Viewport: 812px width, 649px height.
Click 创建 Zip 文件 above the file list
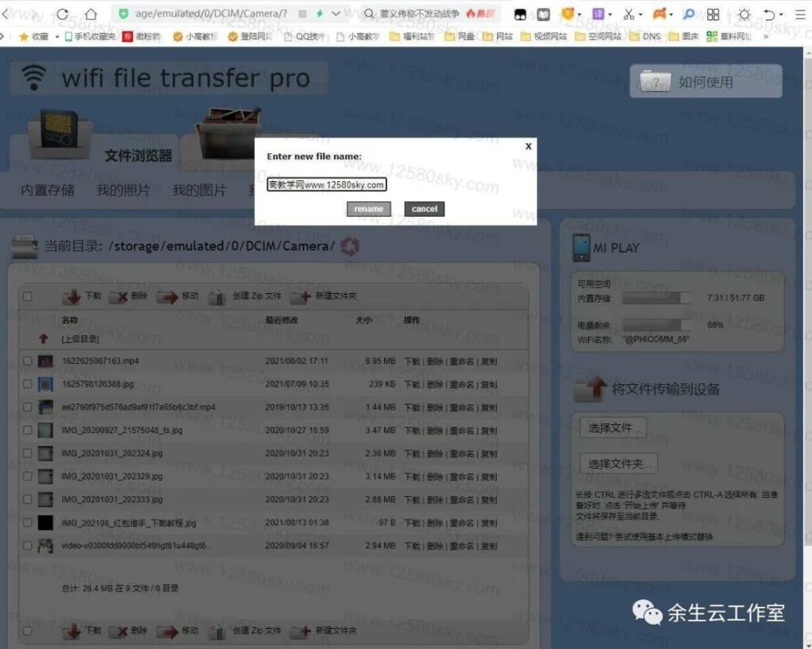244,296
